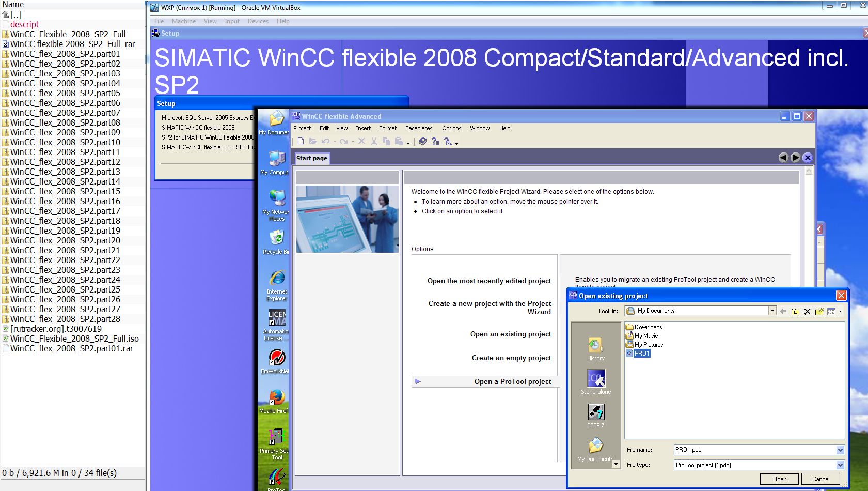The width and height of the screenshot is (868, 491).
Task: Select History in dialog places bar
Action: point(596,349)
